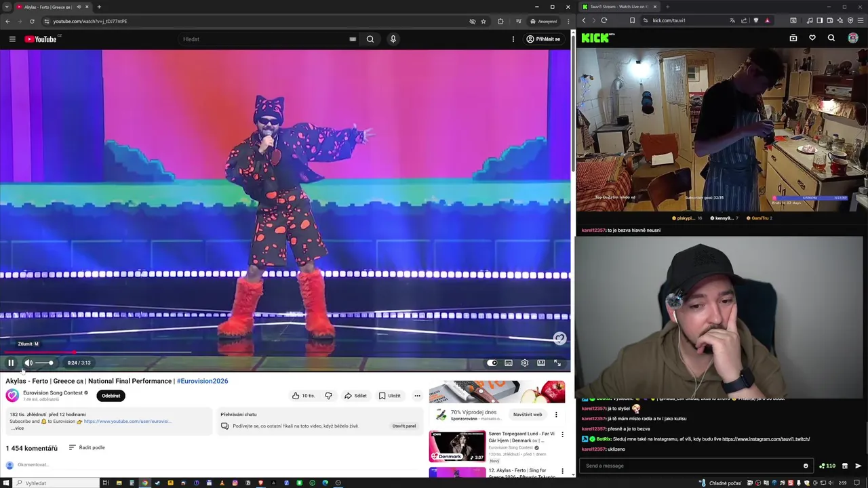Bookmark YouTube page with star icon
Viewport: 868px width, 488px height.
pyautogui.click(x=484, y=21)
